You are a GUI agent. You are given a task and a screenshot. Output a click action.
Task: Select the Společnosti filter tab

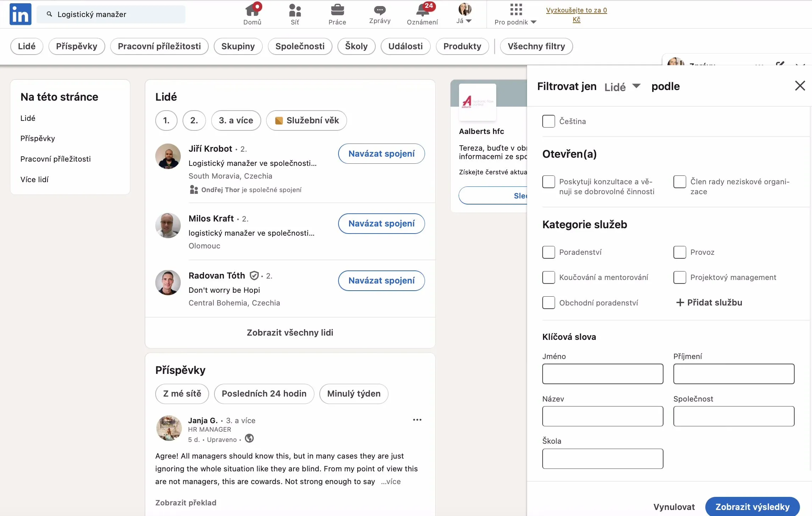point(300,46)
